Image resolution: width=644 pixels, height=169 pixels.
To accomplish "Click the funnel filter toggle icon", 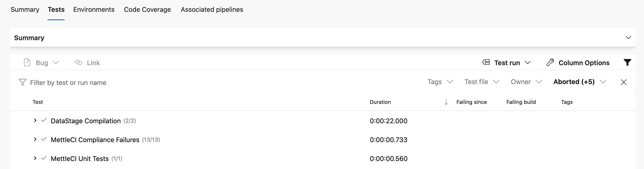I will 627,62.
